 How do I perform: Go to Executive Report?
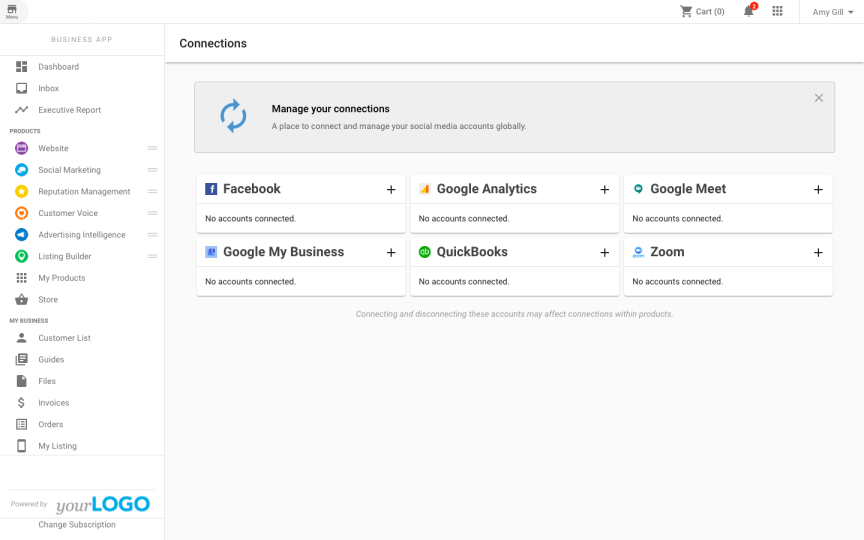point(69,110)
